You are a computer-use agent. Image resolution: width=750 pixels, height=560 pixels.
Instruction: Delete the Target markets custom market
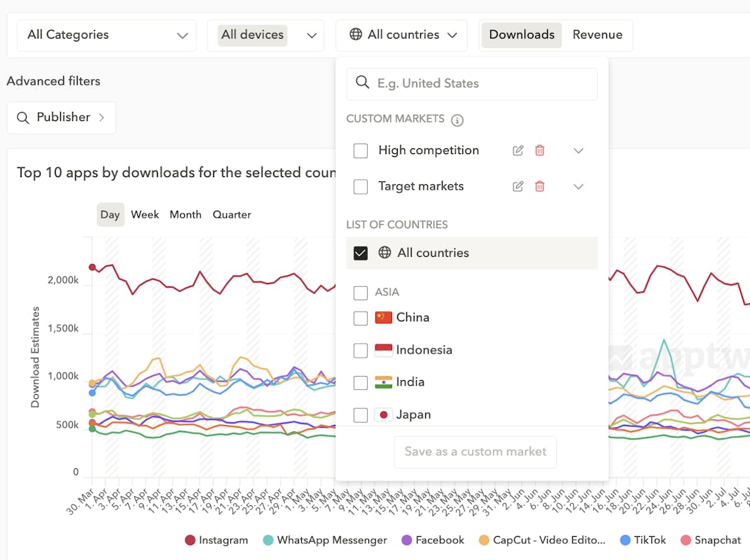tap(539, 186)
